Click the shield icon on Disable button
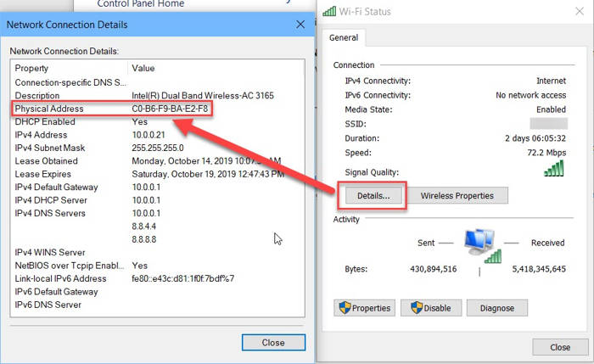Viewport: 594px width, 364px height. coord(417,307)
